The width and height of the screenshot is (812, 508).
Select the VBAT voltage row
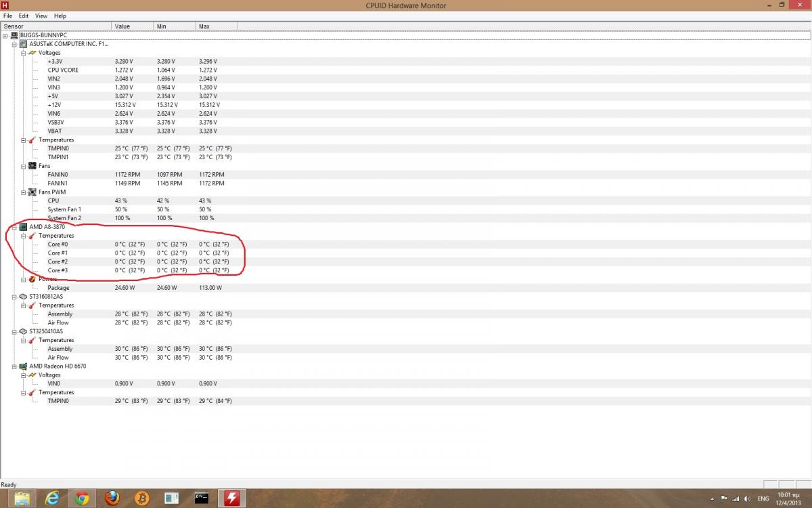coord(406,131)
